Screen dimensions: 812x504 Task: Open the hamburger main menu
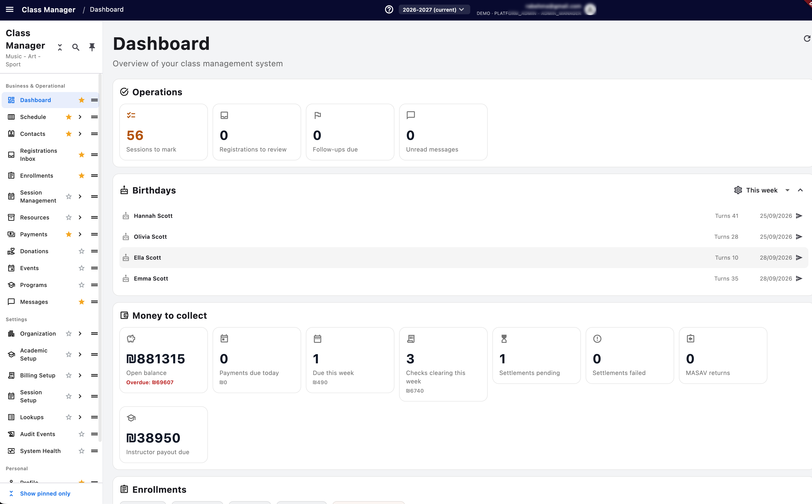click(10, 9)
